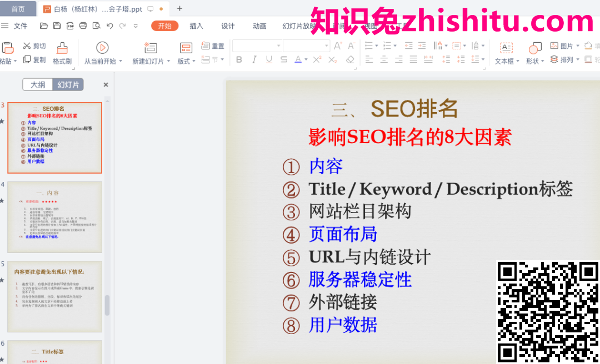Click the Print Preview icon
The width and height of the screenshot is (600, 364).
point(97,26)
